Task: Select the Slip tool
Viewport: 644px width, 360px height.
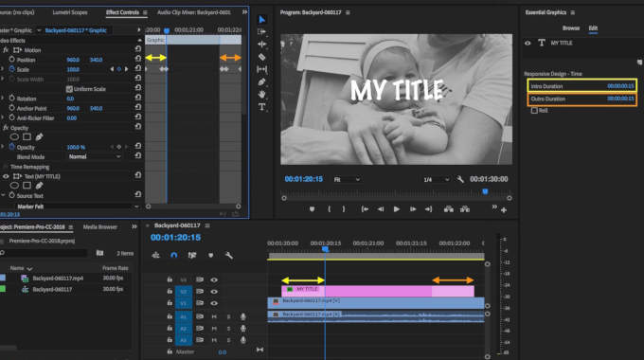Action: tap(262, 69)
